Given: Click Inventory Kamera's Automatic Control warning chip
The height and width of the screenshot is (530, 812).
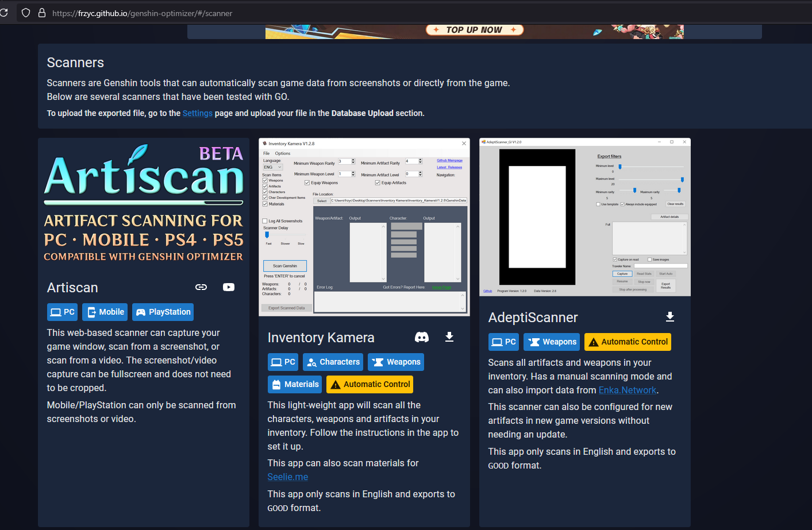Looking at the screenshot, I should click(x=370, y=384).
